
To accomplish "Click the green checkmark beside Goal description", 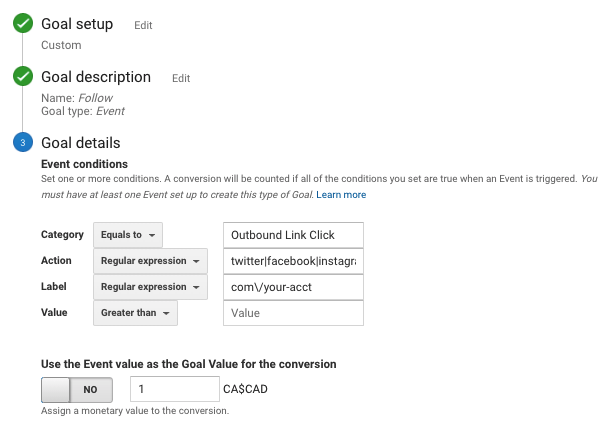I will click(23, 77).
